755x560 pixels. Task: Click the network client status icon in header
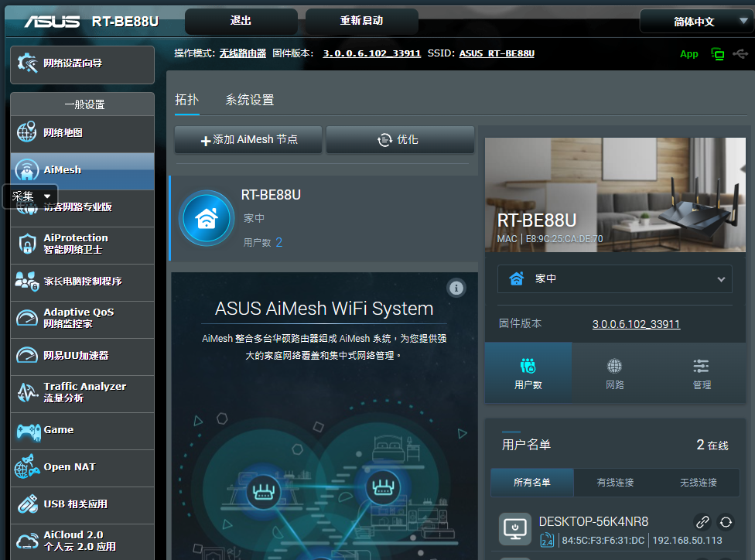pyautogui.click(x=718, y=53)
